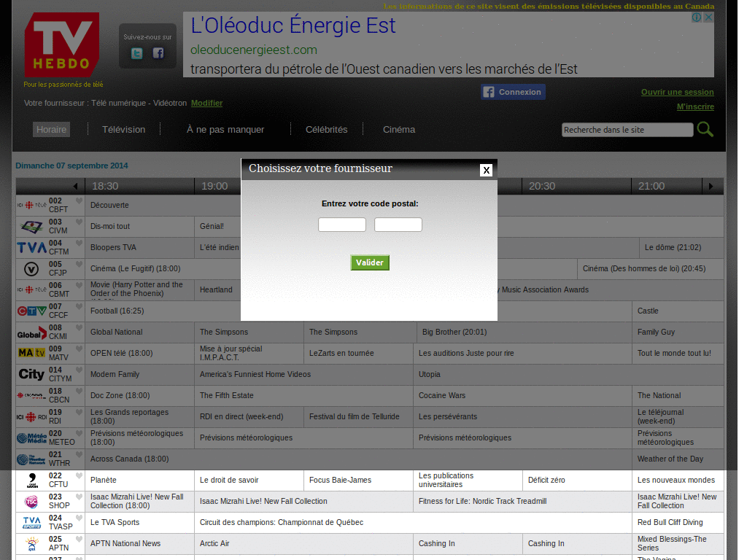Click the M'inscrire link
The width and height of the screenshot is (747, 560).
tap(695, 106)
